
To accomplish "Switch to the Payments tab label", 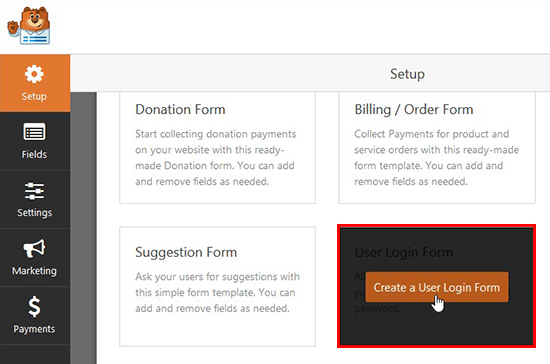I will click(34, 329).
